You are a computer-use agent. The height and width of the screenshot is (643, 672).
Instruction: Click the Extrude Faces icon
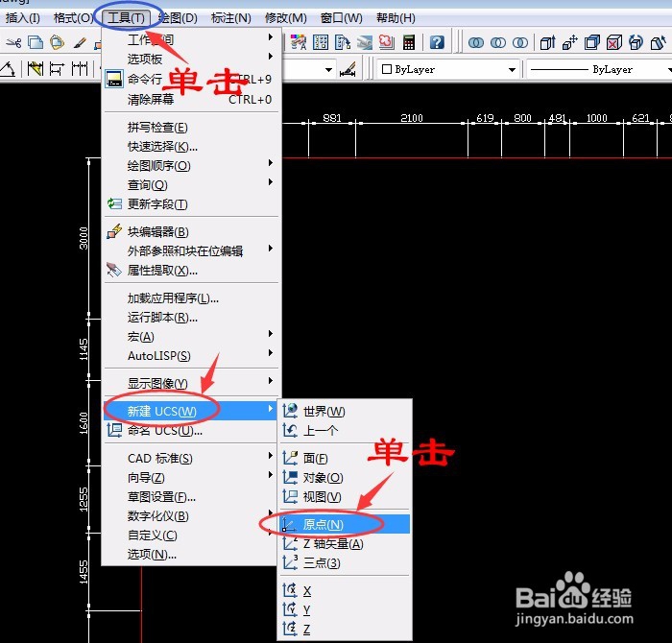pyautogui.click(x=548, y=43)
